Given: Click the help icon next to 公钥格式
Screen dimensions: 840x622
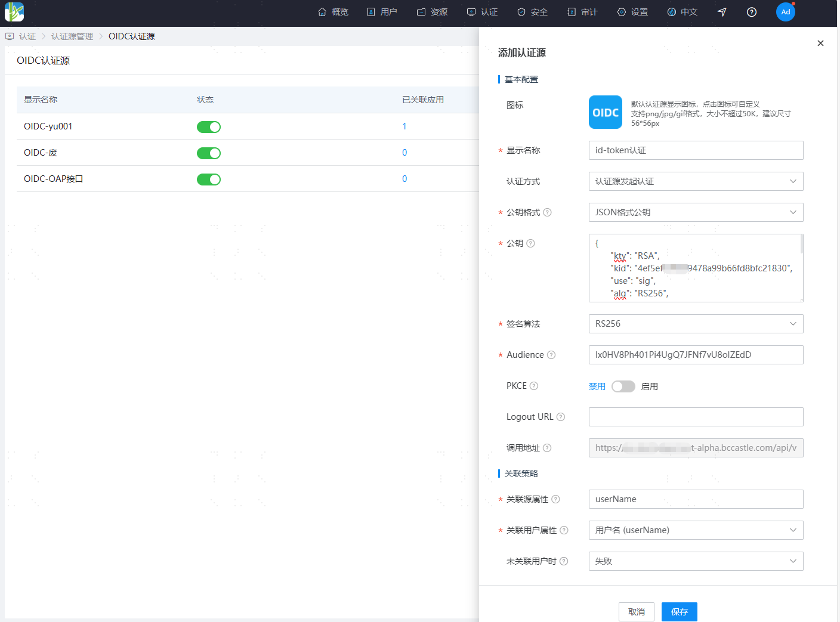Looking at the screenshot, I should [547, 212].
